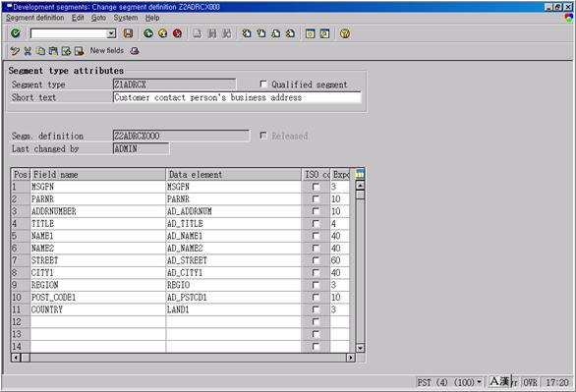576x392 pixels.
Task: Enable the Qualified segment checkbox
Action: (x=263, y=84)
